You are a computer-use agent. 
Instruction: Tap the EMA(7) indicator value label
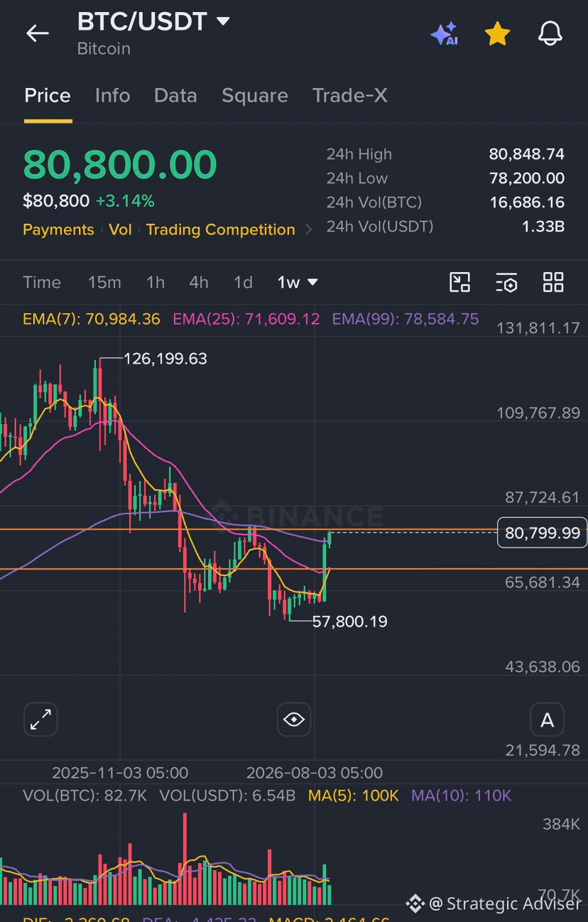point(92,319)
